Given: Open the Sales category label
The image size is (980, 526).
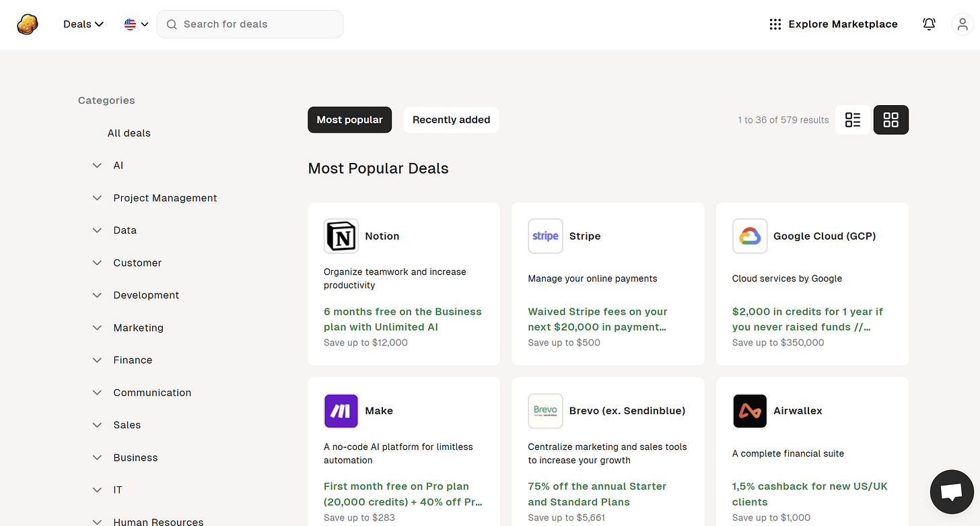Looking at the screenshot, I should click(x=127, y=425).
